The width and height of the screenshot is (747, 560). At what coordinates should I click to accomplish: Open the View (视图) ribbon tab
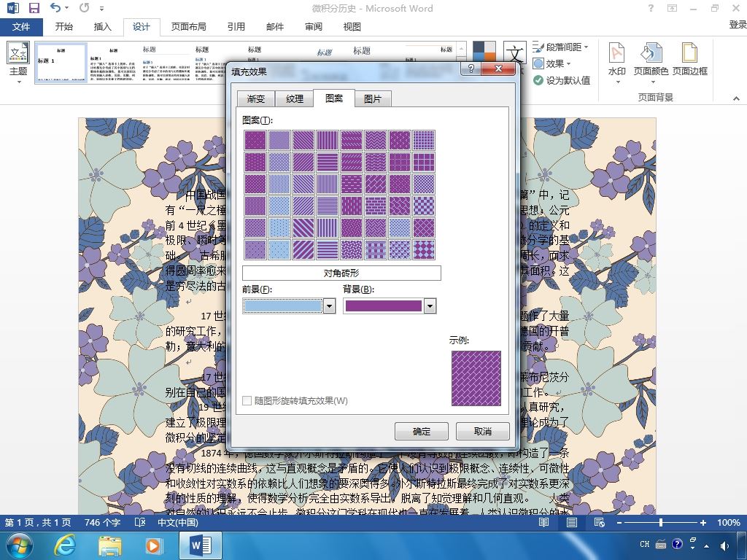(352, 27)
